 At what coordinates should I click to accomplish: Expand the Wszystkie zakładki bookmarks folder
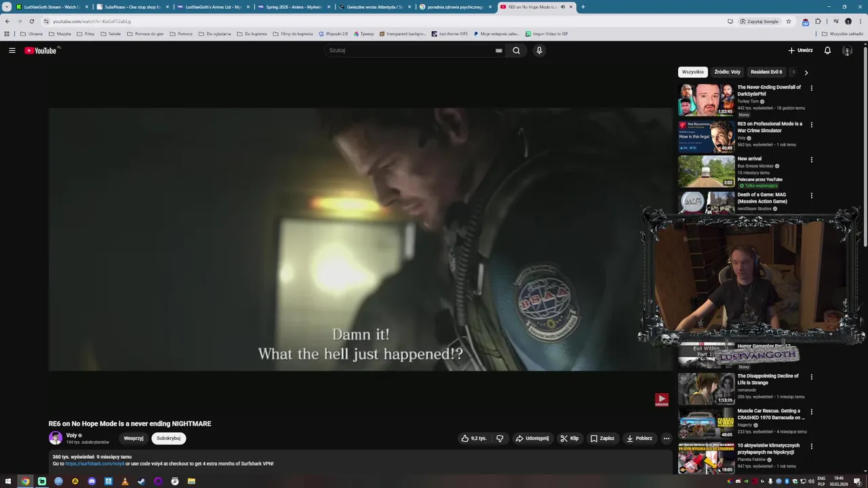point(842,33)
